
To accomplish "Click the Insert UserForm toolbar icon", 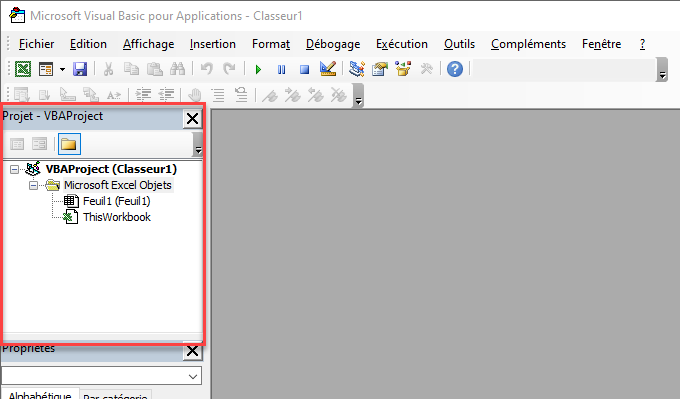I will point(46,69).
